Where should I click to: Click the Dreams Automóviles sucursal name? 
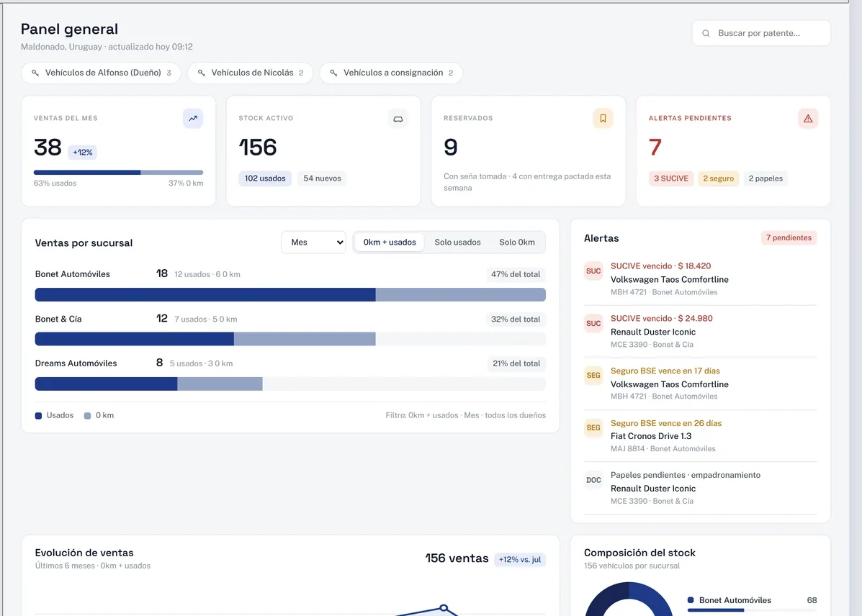pyautogui.click(x=76, y=363)
